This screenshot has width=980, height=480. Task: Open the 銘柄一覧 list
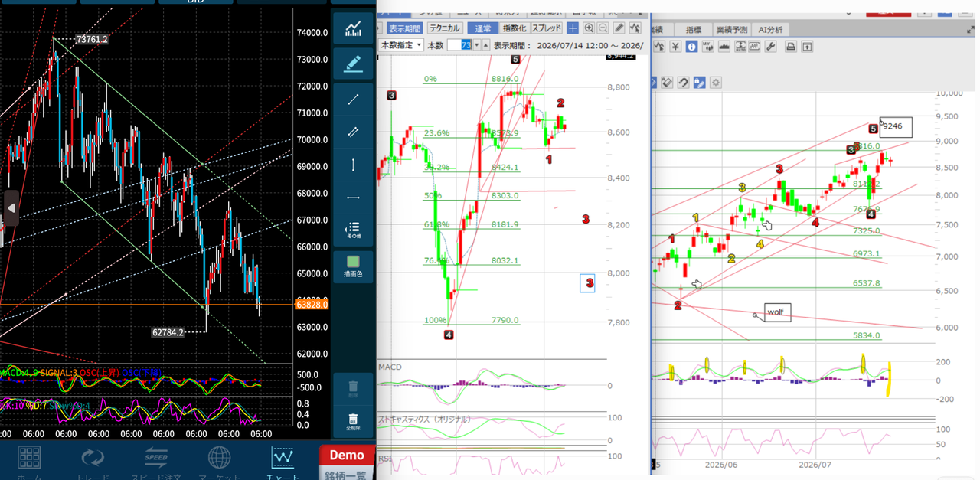(x=347, y=475)
